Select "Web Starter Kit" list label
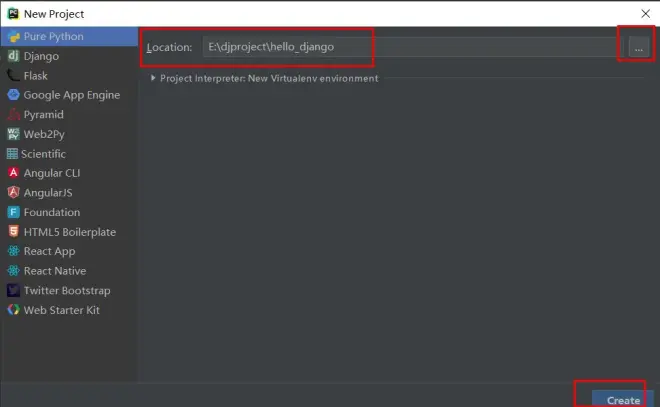Image resolution: width=660 pixels, height=407 pixels. click(62, 310)
